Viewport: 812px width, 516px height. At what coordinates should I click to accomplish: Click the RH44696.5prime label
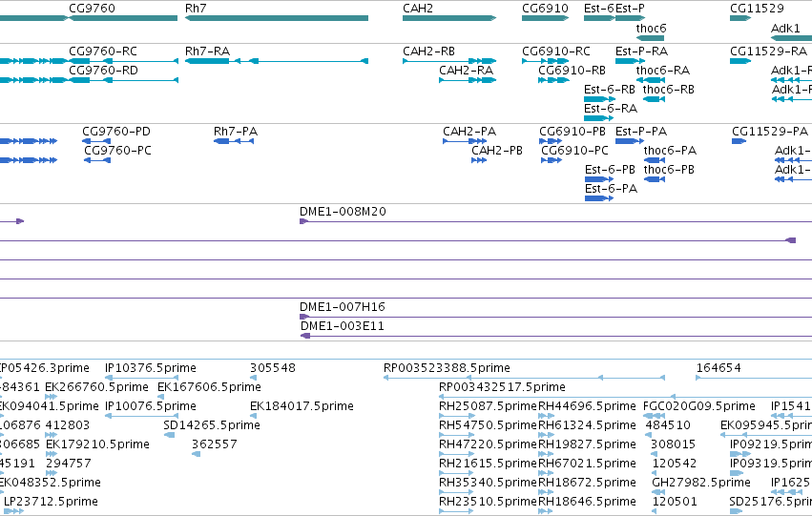(x=587, y=406)
